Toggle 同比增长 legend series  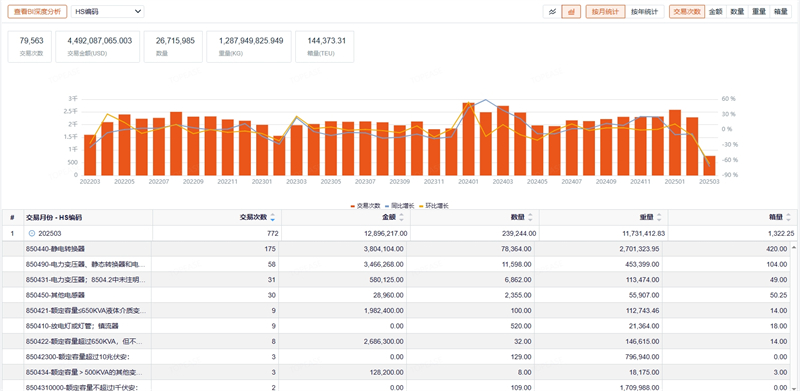(399, 206)
